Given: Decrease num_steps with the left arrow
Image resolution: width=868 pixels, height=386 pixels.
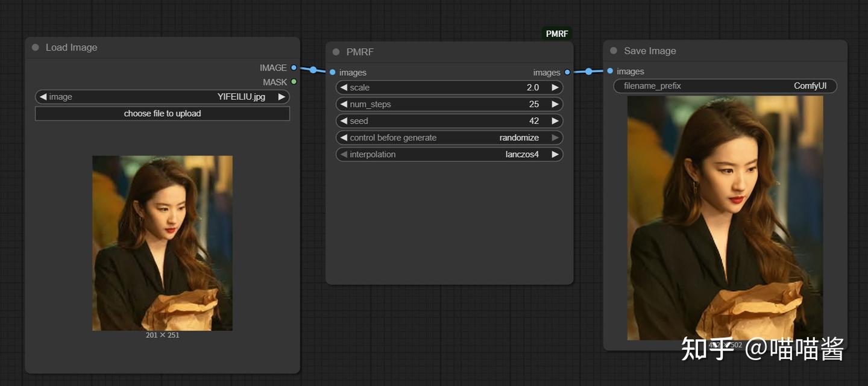Looking at the screenshot, I should [x=344, y=104].
